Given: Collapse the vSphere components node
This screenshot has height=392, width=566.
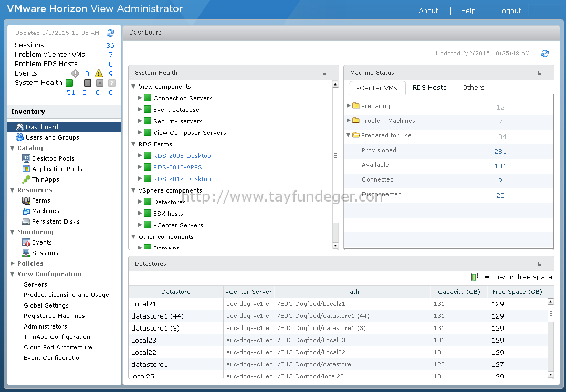Looking at the screenshot, I should [133, 190].
